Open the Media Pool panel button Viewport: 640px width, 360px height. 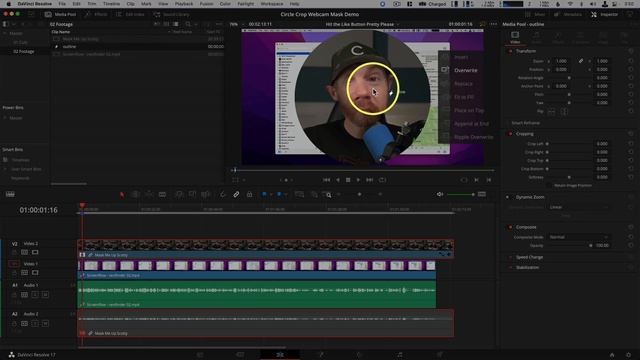click(x=60, y=14)
